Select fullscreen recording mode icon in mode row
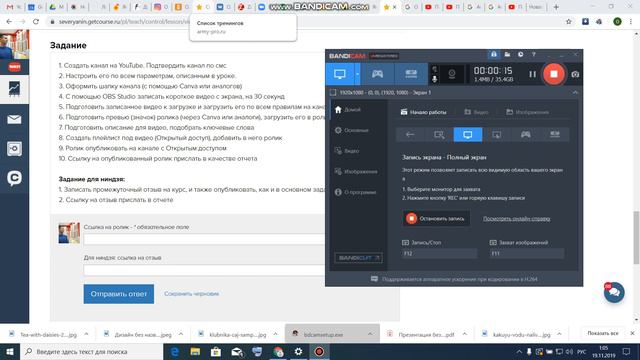This screenshot has height=360, width=640. tap(468, 135)
